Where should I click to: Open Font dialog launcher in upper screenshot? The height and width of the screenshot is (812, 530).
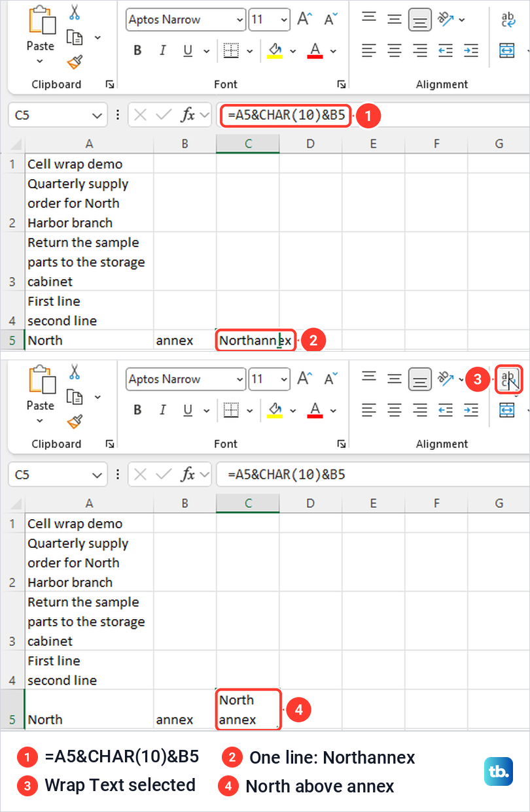pos(341,84)
